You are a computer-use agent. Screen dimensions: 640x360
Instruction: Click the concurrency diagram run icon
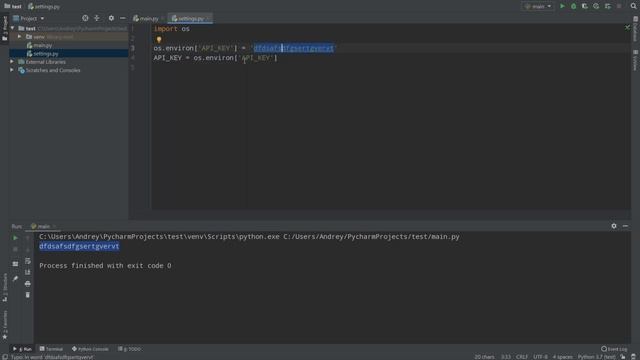click(x=608, y=6)
